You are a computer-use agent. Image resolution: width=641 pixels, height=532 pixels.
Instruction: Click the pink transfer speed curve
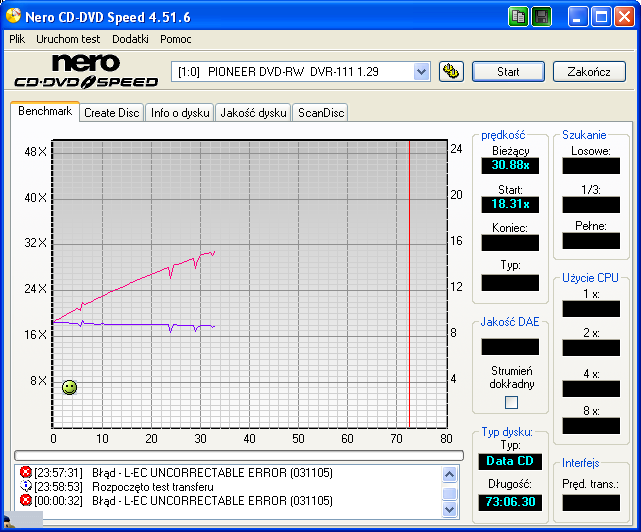click(135, 282)
